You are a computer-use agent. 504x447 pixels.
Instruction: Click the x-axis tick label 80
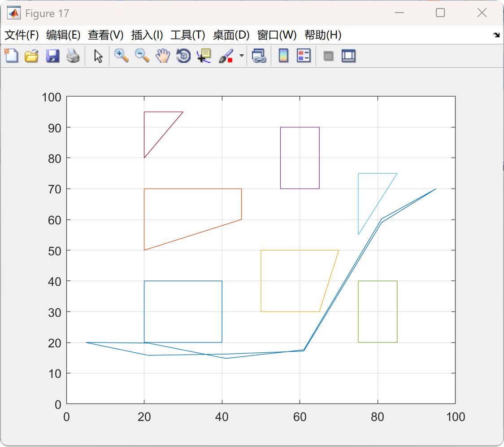tap(378, 417)
